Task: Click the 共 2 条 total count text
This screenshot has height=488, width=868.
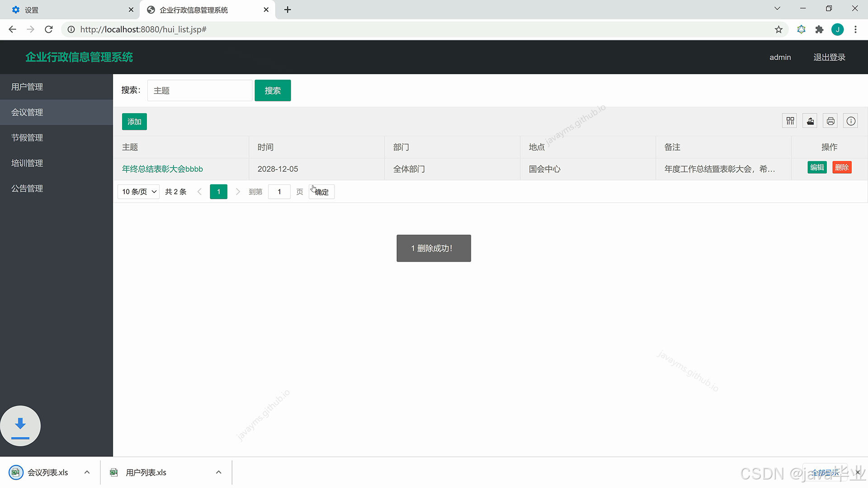Action: [176, 192]
